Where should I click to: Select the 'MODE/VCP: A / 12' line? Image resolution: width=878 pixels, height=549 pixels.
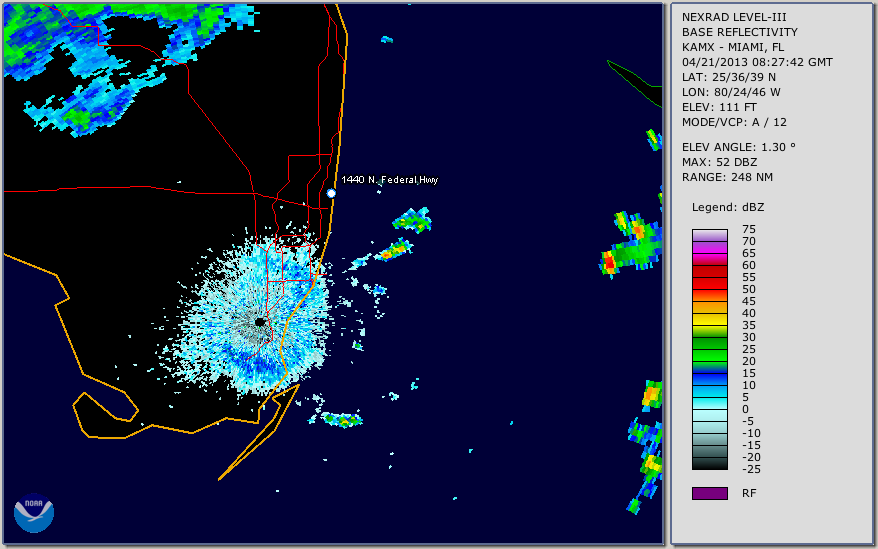tap(734, 122)
